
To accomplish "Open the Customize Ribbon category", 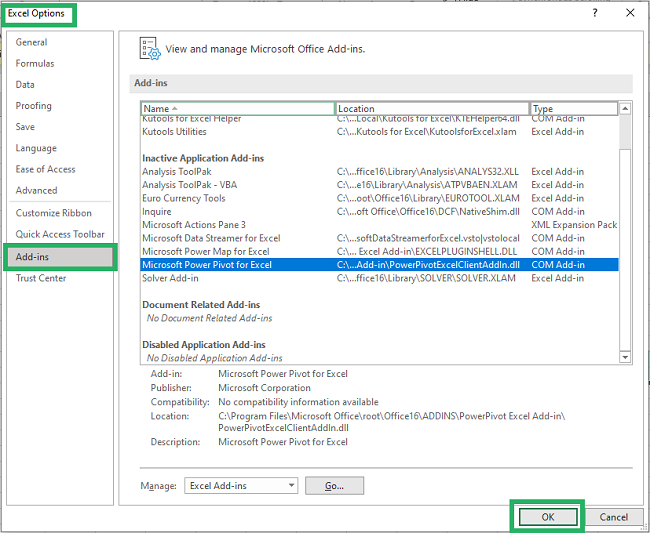I will click(x=53, y=213).
